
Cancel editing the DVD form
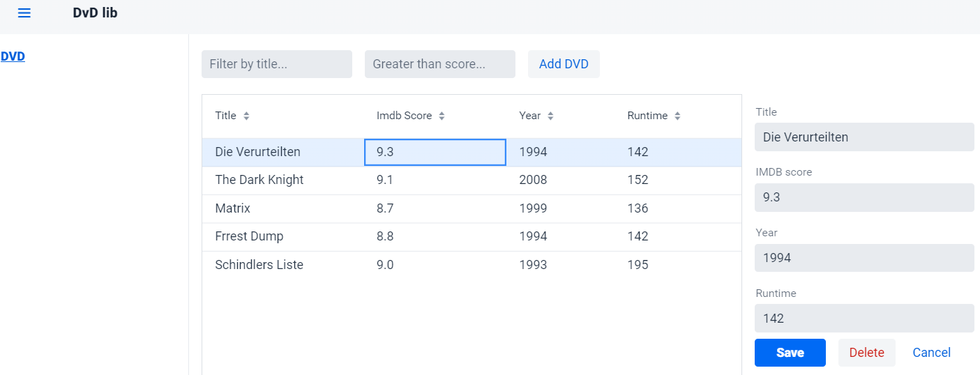coord(932,353)
